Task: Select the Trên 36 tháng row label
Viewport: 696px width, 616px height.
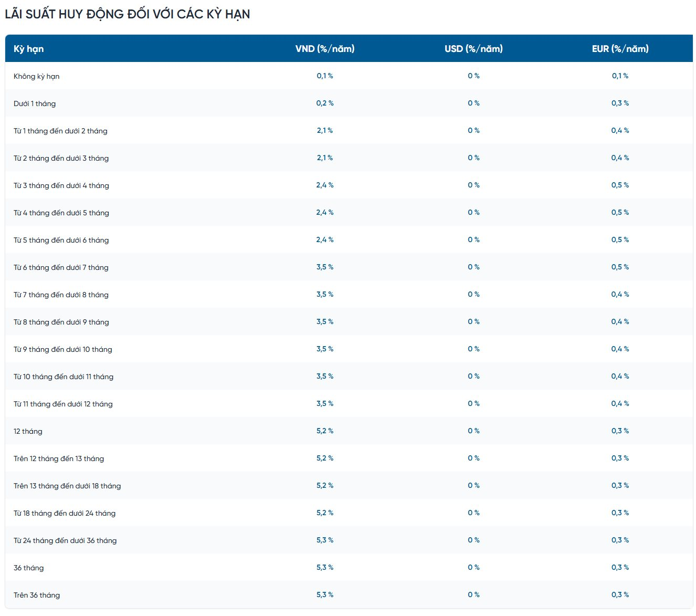Action: pos(37,595)
